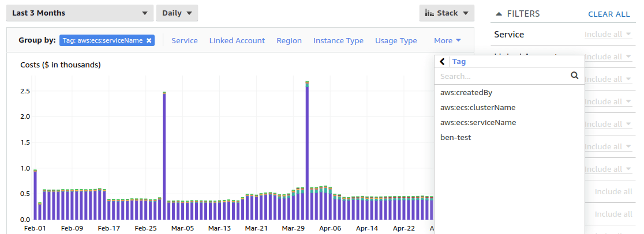Open the Last 3 Months date range dropdown

[x=81, y=13]
